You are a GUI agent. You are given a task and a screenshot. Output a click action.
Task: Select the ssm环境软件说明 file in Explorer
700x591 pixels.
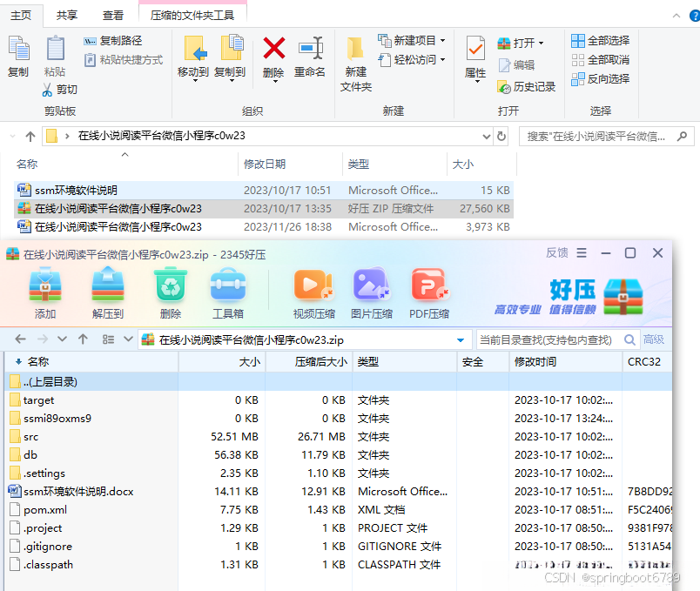264,191
